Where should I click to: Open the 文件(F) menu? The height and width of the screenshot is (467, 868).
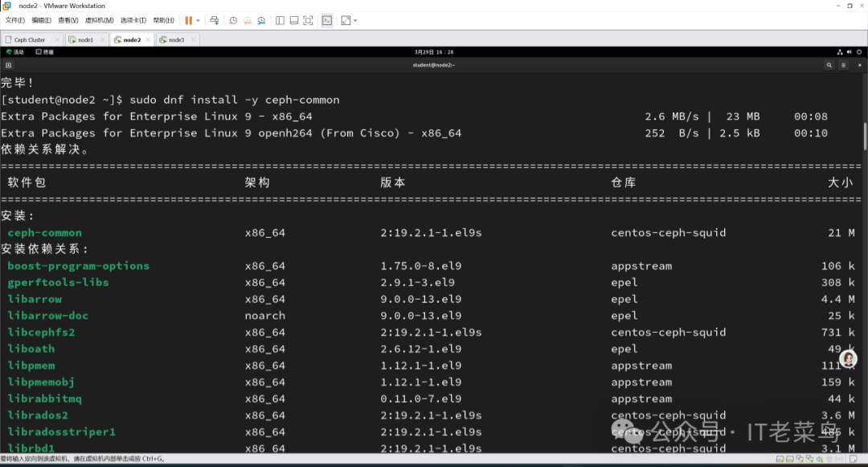tap(15, 20)
